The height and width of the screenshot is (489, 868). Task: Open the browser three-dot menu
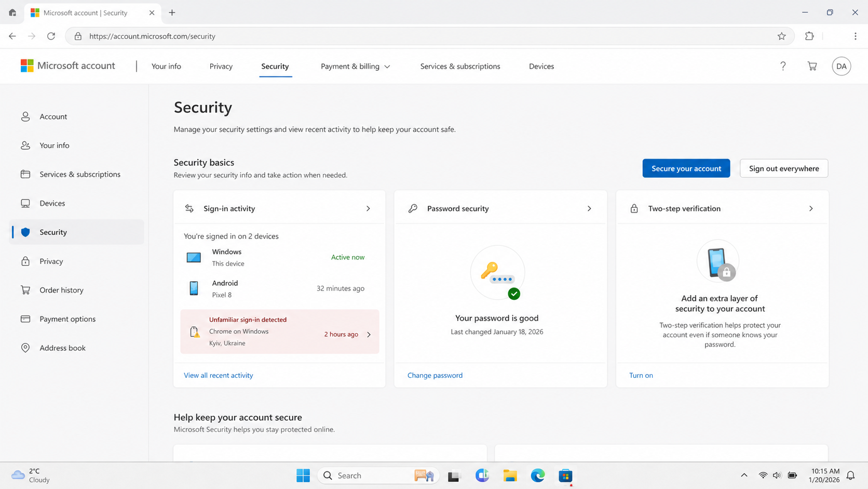pyautogui.click(x=855, y=36)
